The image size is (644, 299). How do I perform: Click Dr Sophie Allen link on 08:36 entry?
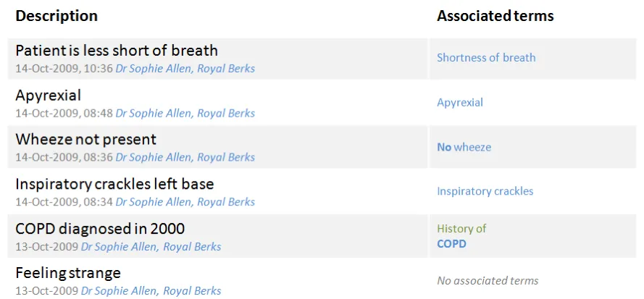pos(185,157)
